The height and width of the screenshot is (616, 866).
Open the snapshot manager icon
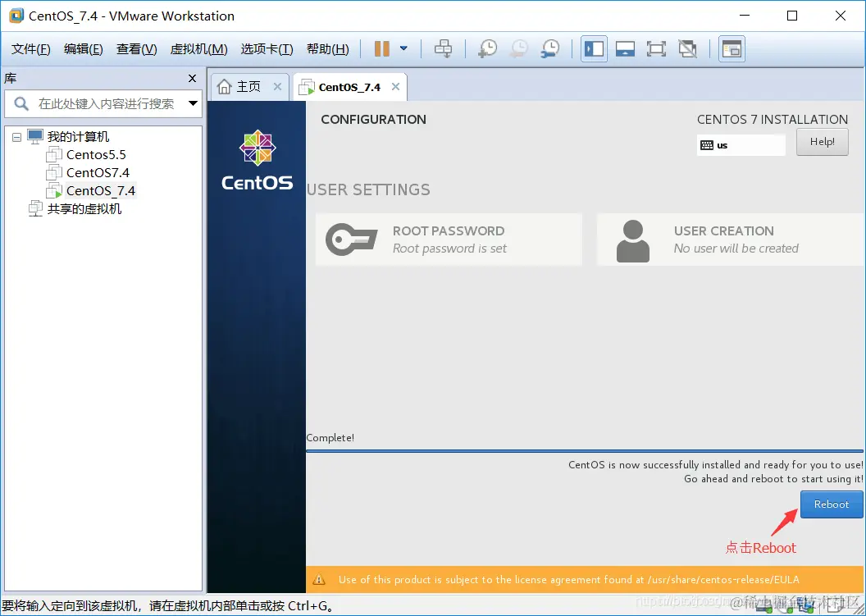tap(550, 48)
